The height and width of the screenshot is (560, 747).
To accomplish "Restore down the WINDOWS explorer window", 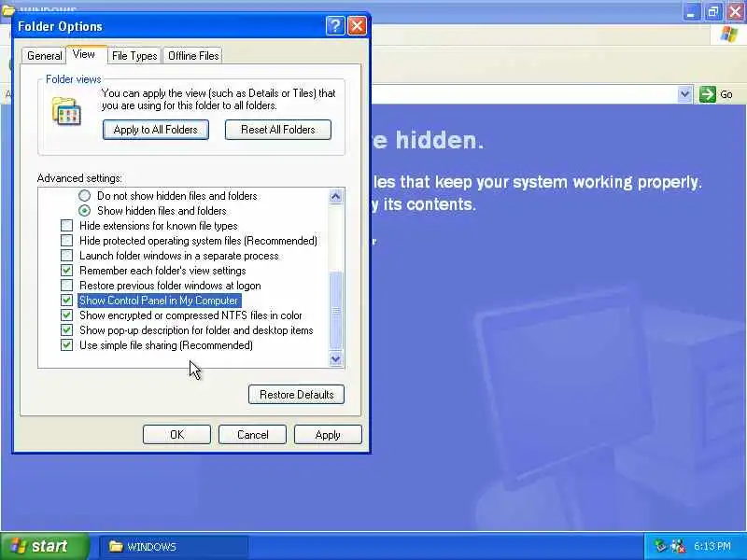I will [713, 12].
